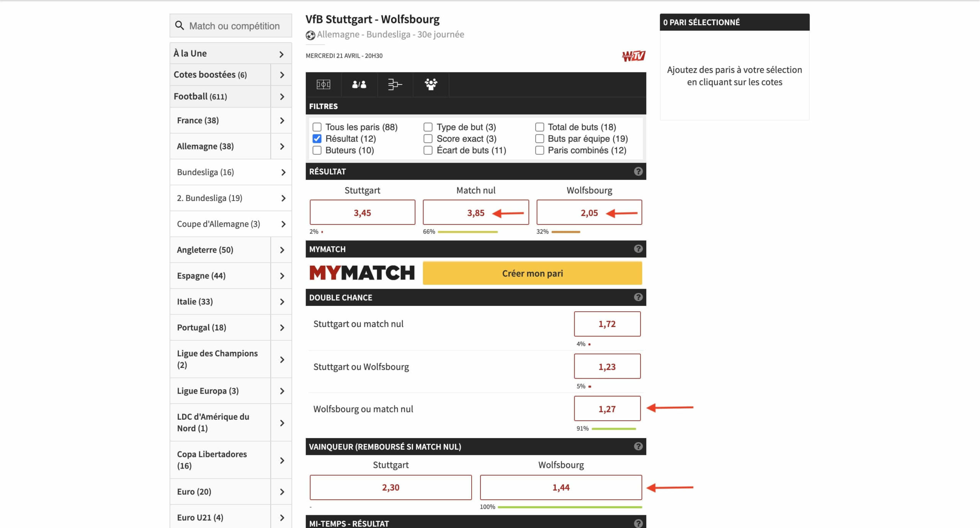Click the Double Chance help icon
Viewport: 980px width, 528px height.
(x=638, y=297)
